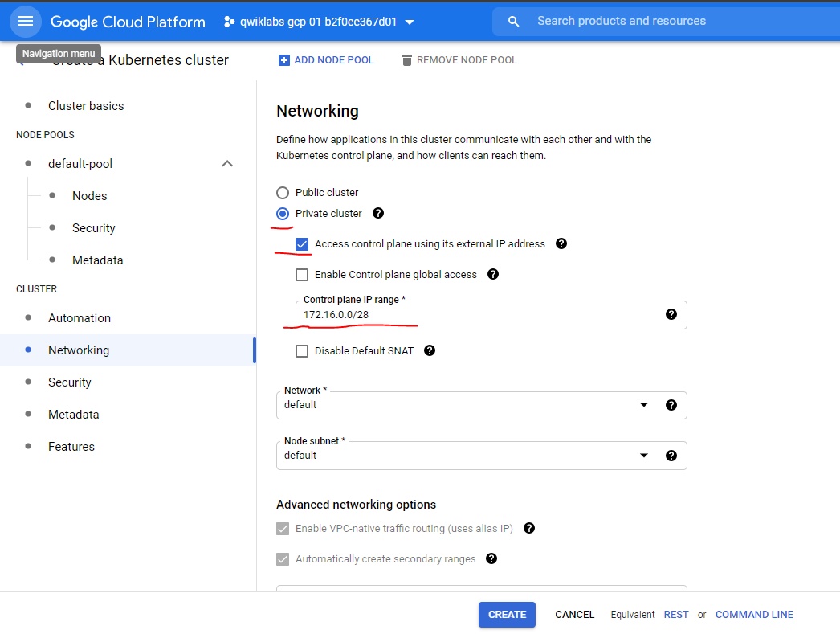Click the CANCEL button

(x=574, y=615)
